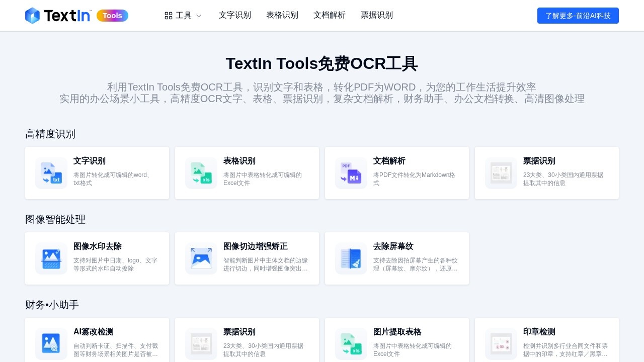Click the 印章检测 icon
This screenshot has width=644, height=362.
(501, 344)
